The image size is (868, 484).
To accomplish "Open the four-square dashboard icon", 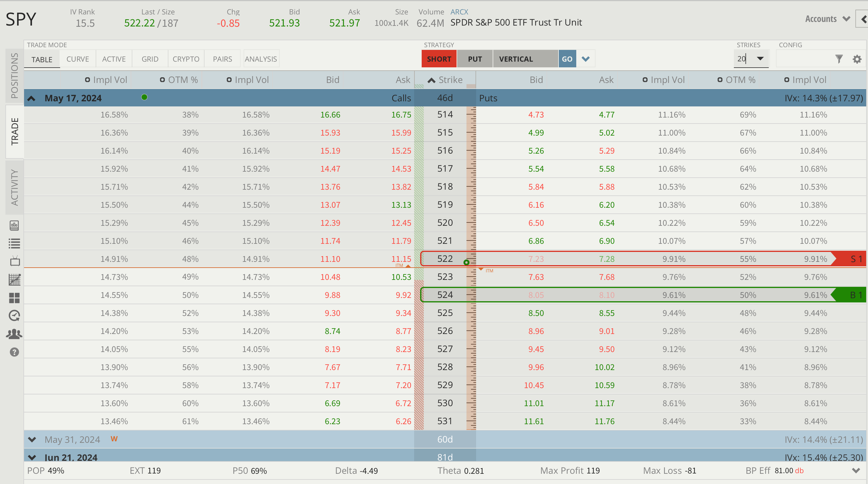I will click(14, 298).
